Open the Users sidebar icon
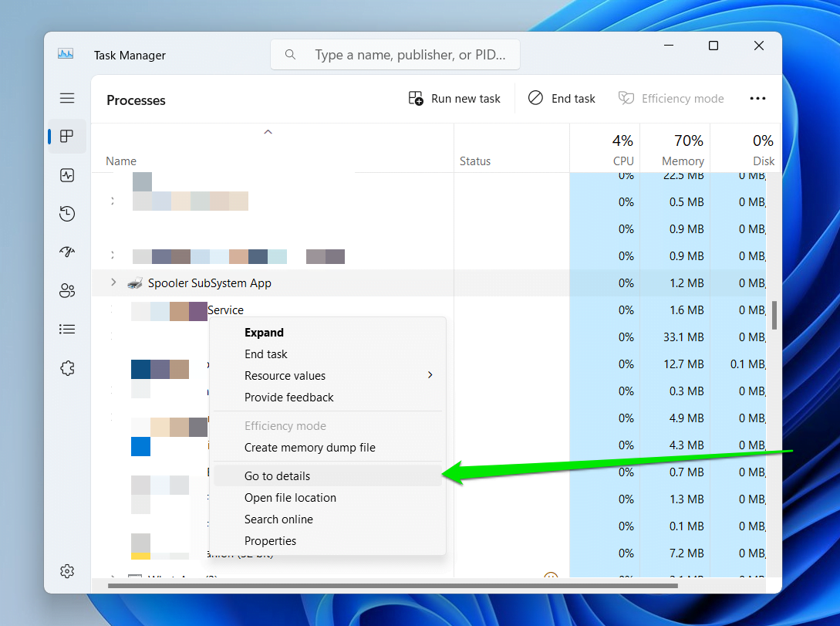840x626 pixels. click(67, 290)
